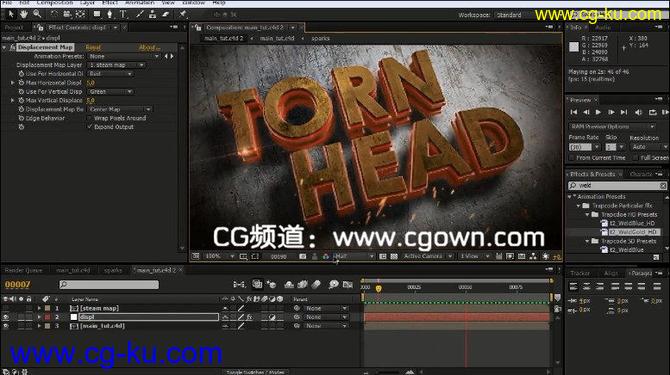This screenshot has height=375, width=670.
Task: Enable Full Screen checkbox in Preview
Action: [x=635, y=158]
